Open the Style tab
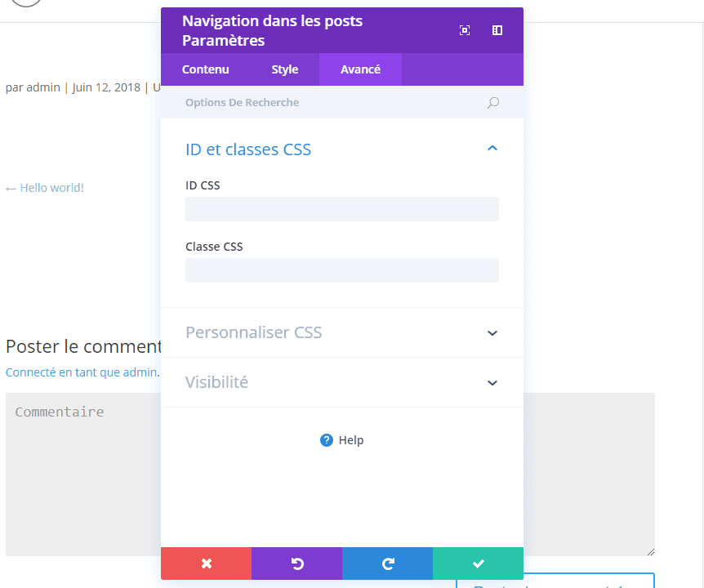704x588 pixels. (285, 69)
